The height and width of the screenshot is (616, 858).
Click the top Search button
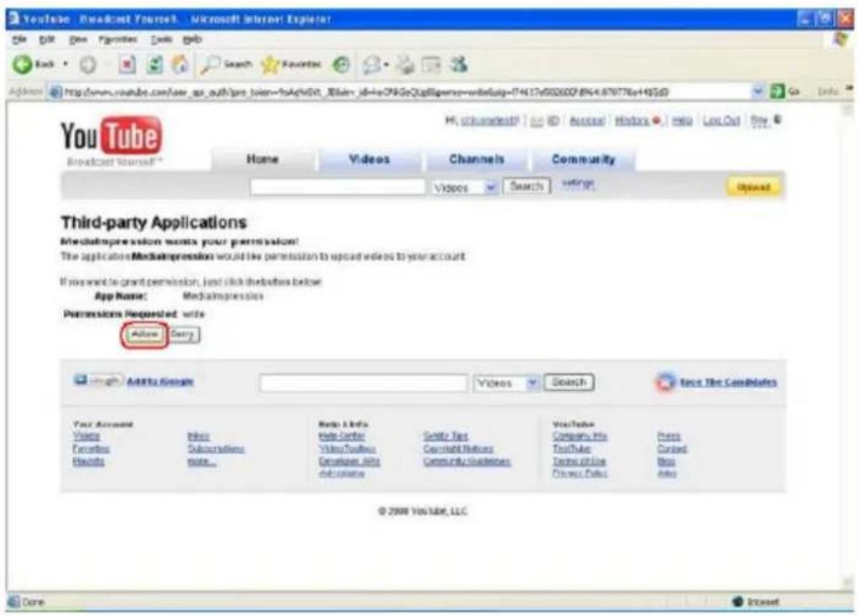[526, 186]
